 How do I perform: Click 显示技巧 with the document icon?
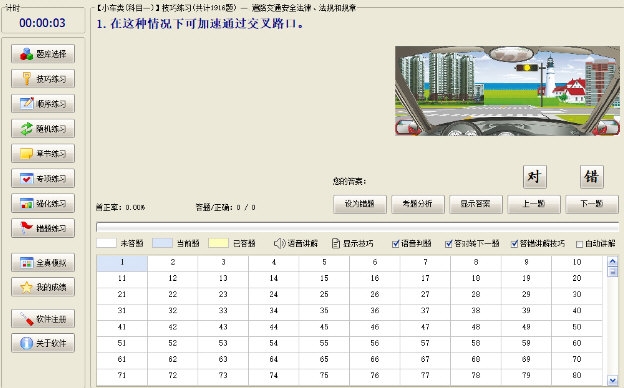353,243
